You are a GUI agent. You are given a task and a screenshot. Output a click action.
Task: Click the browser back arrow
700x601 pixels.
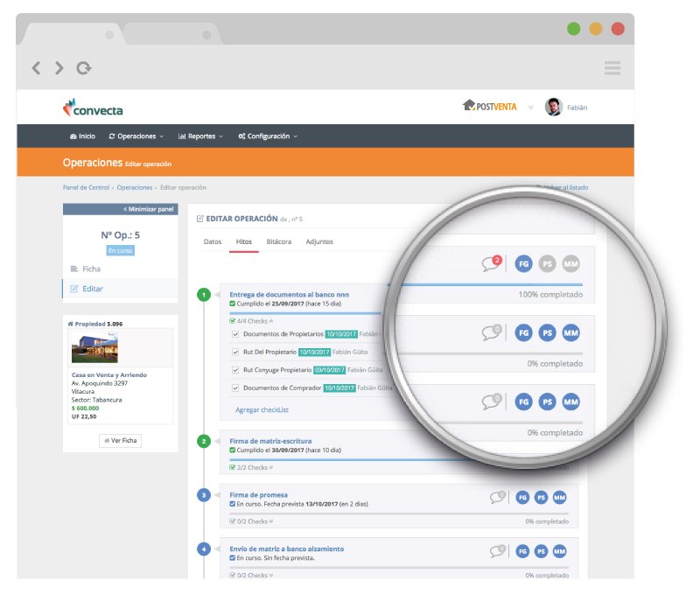point(37,68)
